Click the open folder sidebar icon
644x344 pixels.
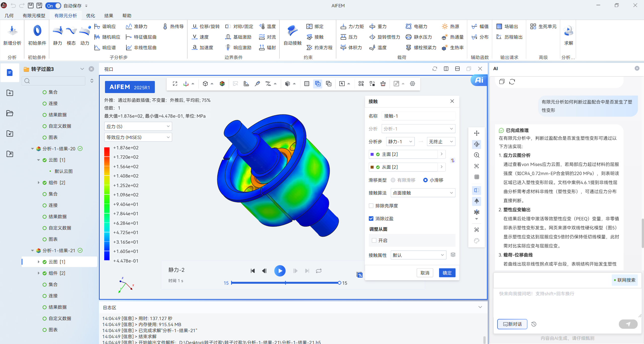tap(10, 113)
